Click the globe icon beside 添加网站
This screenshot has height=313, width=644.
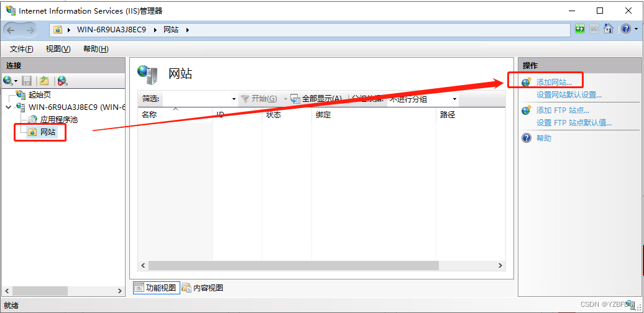coord(527,82)
